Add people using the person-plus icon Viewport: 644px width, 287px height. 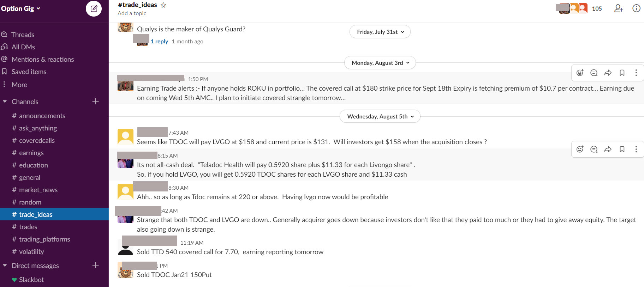tap(619, 8)
